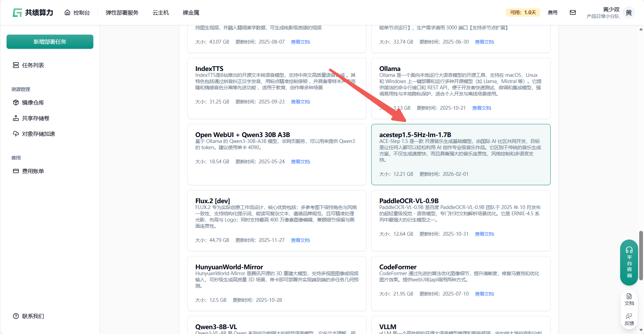Click the 任务列表 icon in sidebar
The width and height of the screenshot is (644, 334).
click(x=16, y=65)
